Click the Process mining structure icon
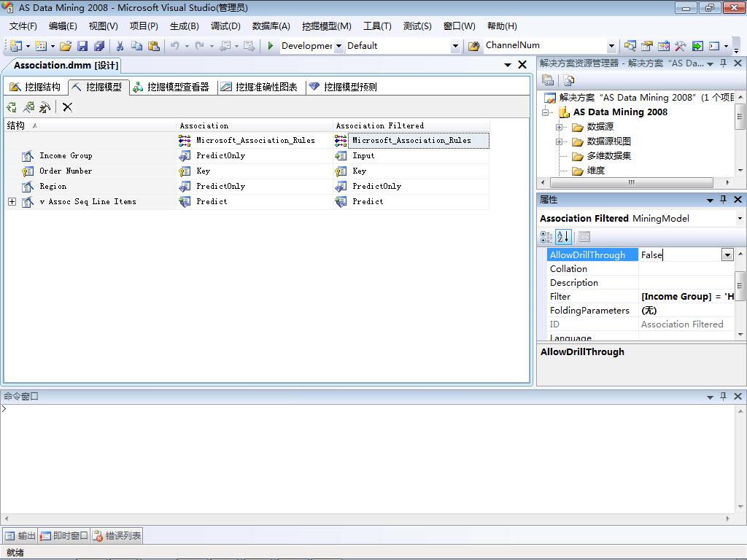Image resolution: width=747 pixels, height=560 pixels. pos(12,107)
